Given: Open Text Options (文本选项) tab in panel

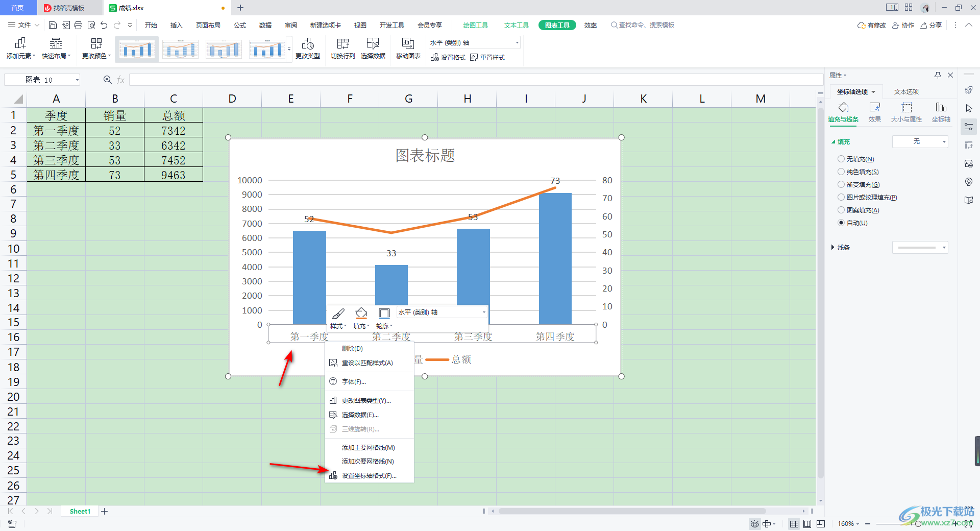Looking at the screenshot, I should tap(906, 92).
